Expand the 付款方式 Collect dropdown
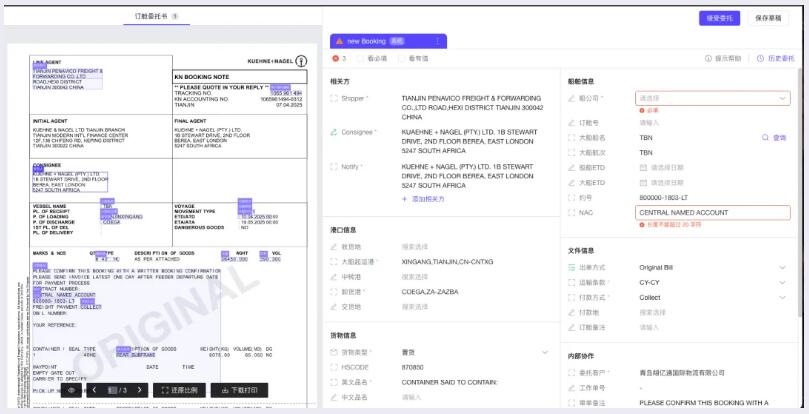The height and width of the screenshot is (414, 809). coord(782,297)
